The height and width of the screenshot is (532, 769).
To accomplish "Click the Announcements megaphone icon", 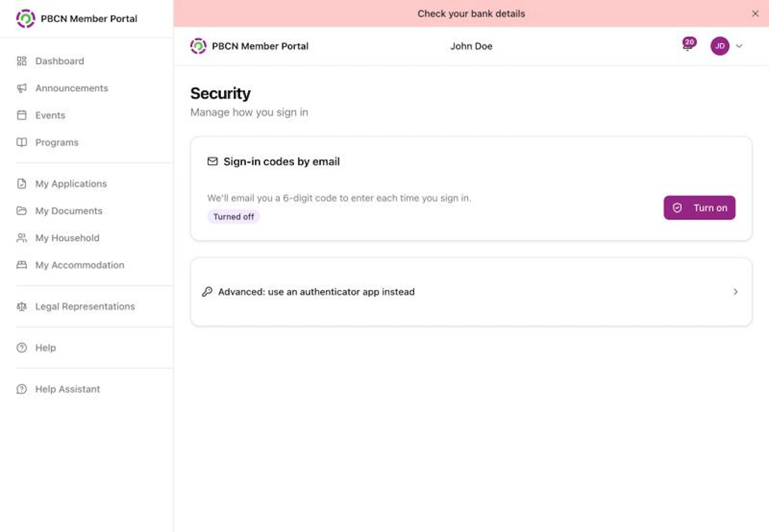I will click(x=22, y=88).
